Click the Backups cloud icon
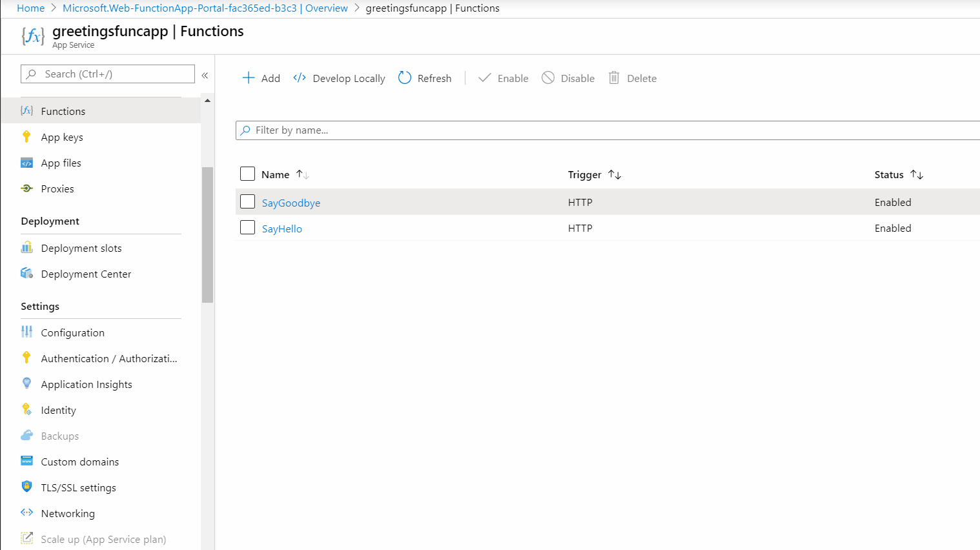This screenshot has width=980, height=550. (x=26, y=435)
